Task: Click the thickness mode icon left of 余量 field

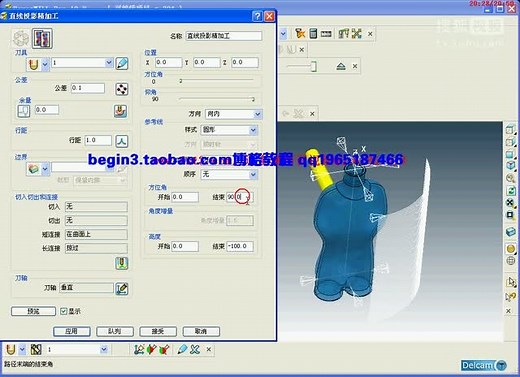Action: [x=23, y=111]
